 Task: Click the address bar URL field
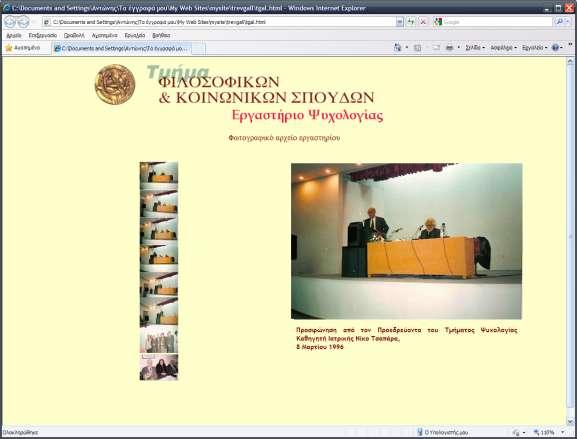tap(223, 22)
